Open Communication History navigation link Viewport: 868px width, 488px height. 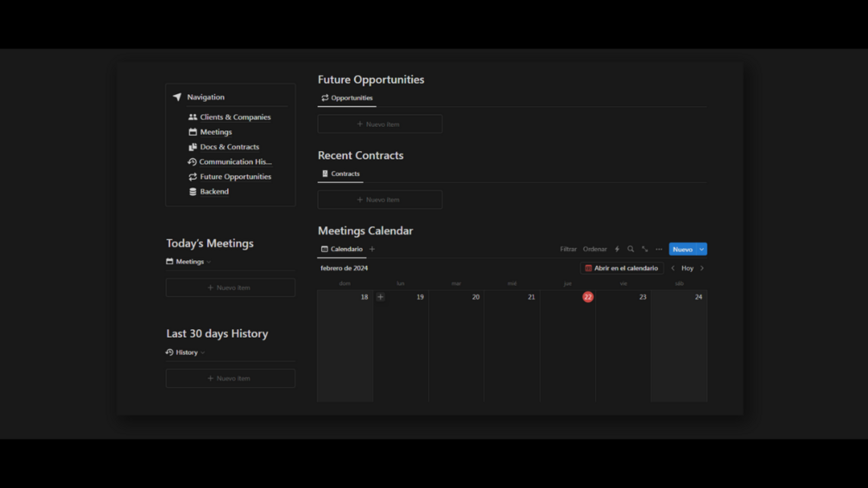point(235,162)
